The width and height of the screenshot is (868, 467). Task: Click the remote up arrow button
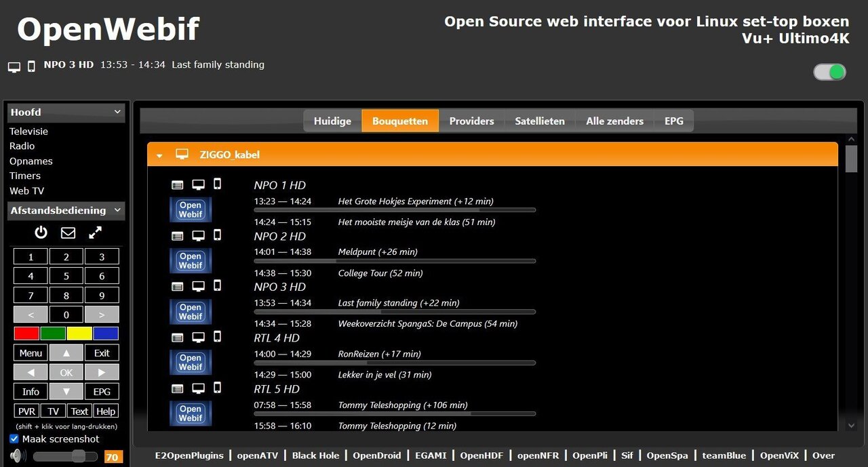tap(66, 353)
